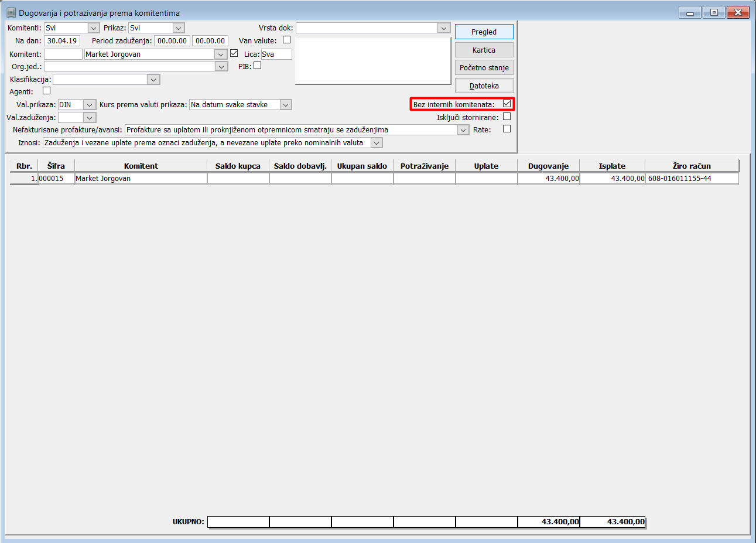Click the Saldo kupca column header
The height and width of the screenshot is (543, 756).
[x=238, y=166]
